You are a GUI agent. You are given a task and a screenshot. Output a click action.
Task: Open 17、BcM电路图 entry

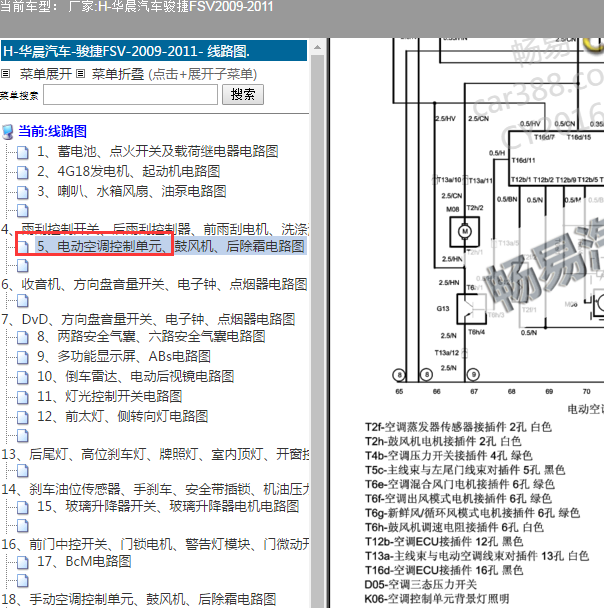(84, 561)
